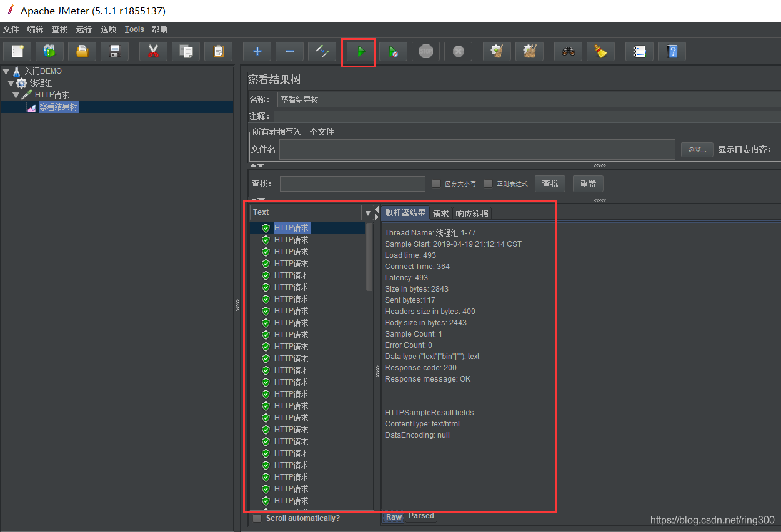Open the Templates toolbar icon
This screenshot has height=532, width=781.
tap(49, 51)
